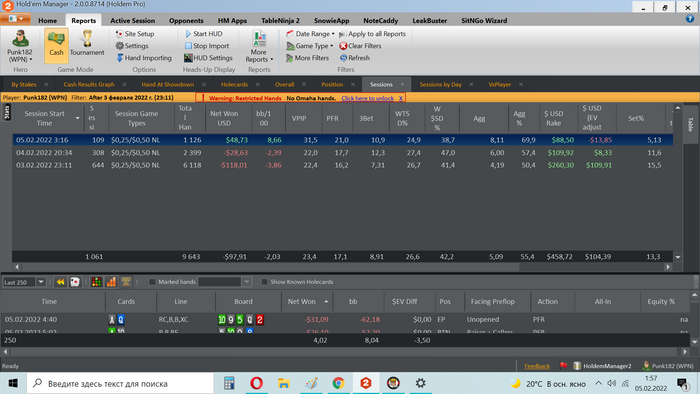
Task: Open the Table side panel tab
Action: 690,124
